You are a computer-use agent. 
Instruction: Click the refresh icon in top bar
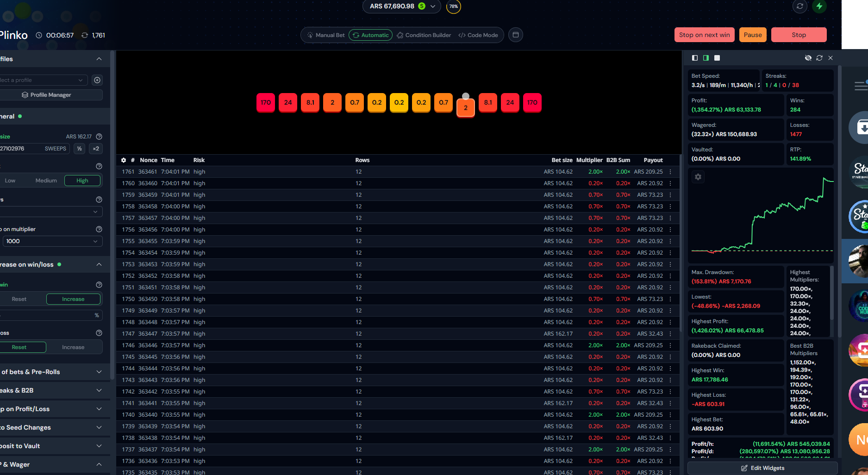799,6
